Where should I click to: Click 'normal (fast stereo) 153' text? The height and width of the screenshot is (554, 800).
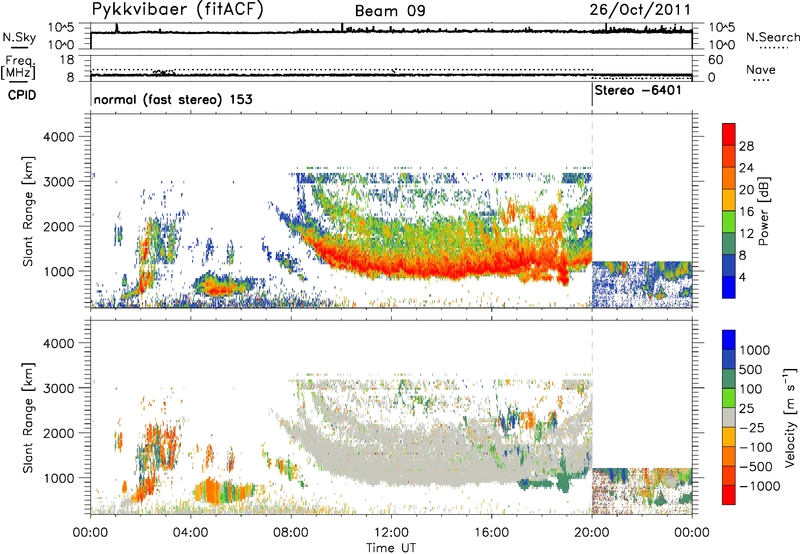click(173, 99)
